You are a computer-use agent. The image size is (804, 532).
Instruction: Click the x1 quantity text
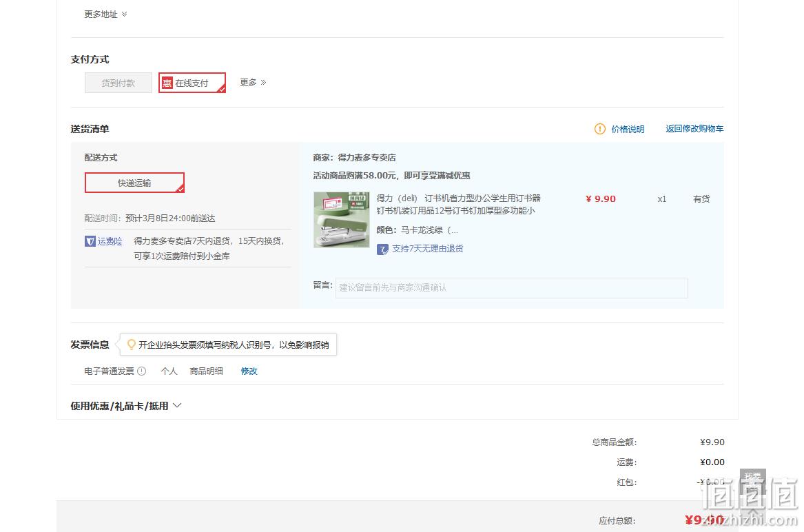pos(662,199)
